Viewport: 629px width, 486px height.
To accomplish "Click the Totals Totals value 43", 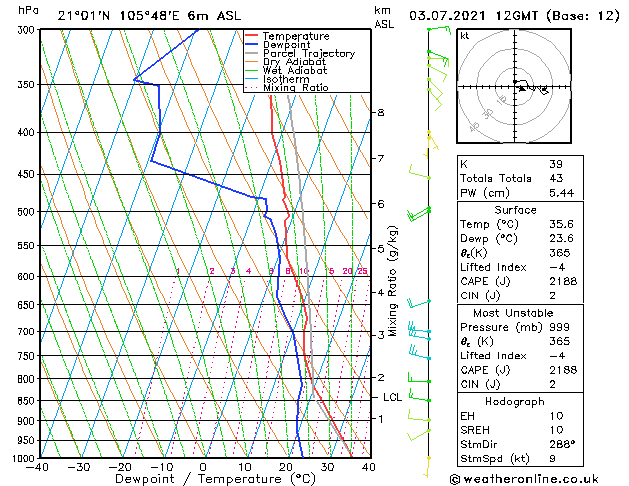I will tap(556, 178).
